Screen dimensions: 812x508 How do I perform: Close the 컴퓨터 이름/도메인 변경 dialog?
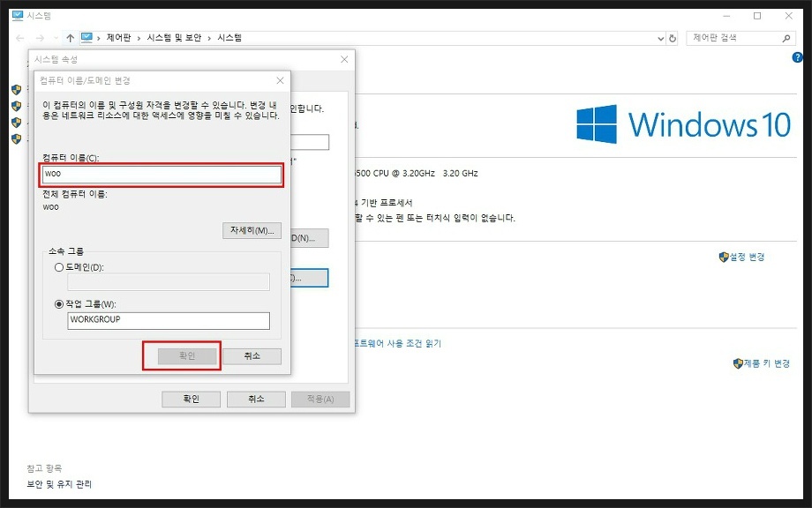point(280,81)
